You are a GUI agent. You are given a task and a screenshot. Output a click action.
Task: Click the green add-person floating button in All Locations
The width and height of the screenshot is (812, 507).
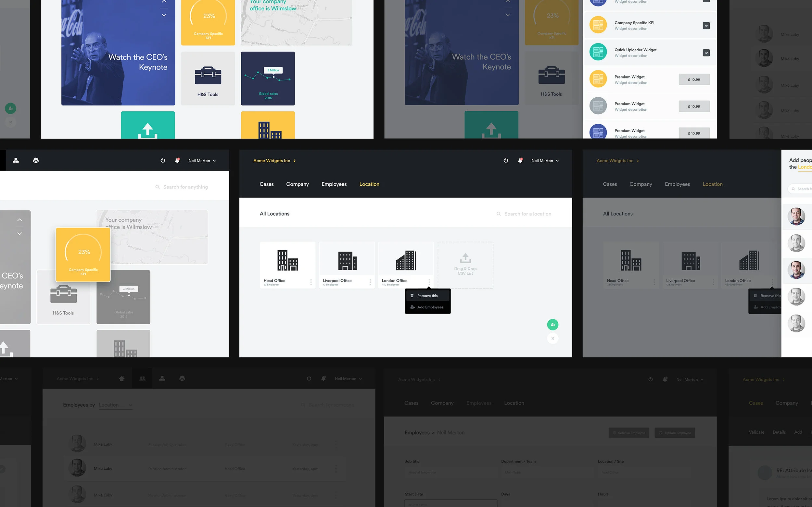(x=552, y=324)
